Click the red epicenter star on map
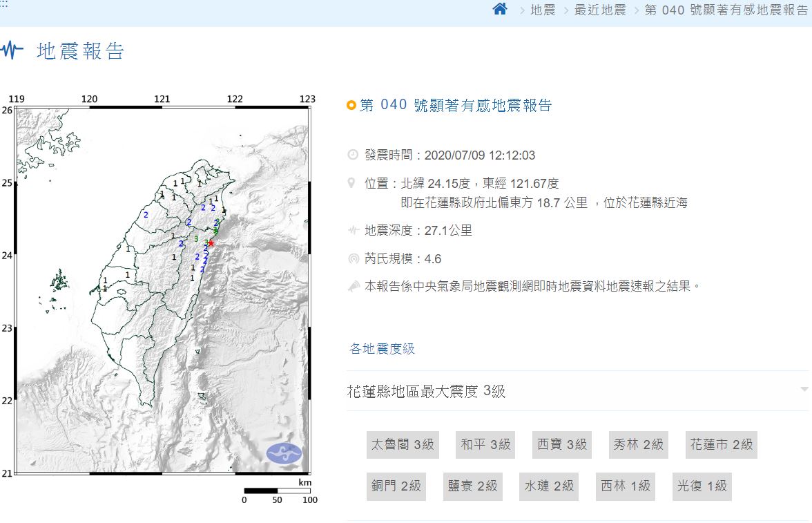The width and height of the screenshot is (812, 523). click(211, 243)
